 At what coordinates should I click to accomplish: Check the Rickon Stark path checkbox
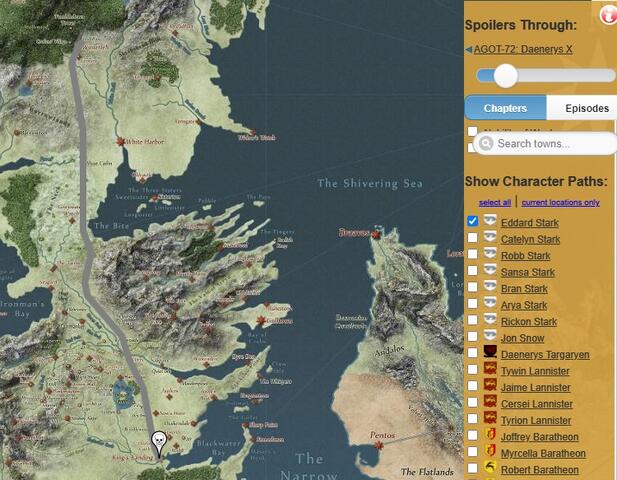tap(473, 320)
